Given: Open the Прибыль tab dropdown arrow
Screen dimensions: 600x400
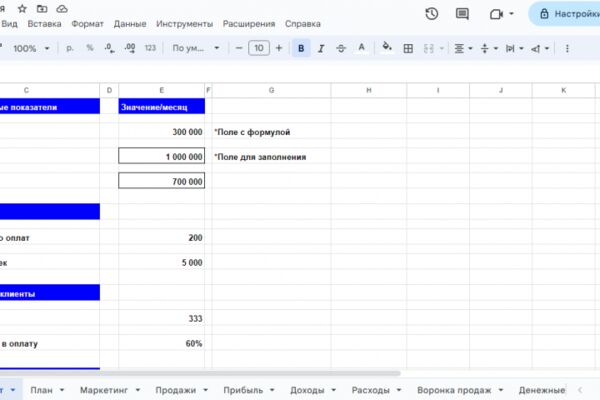Looking at the screenshot, I should (272, 390).
